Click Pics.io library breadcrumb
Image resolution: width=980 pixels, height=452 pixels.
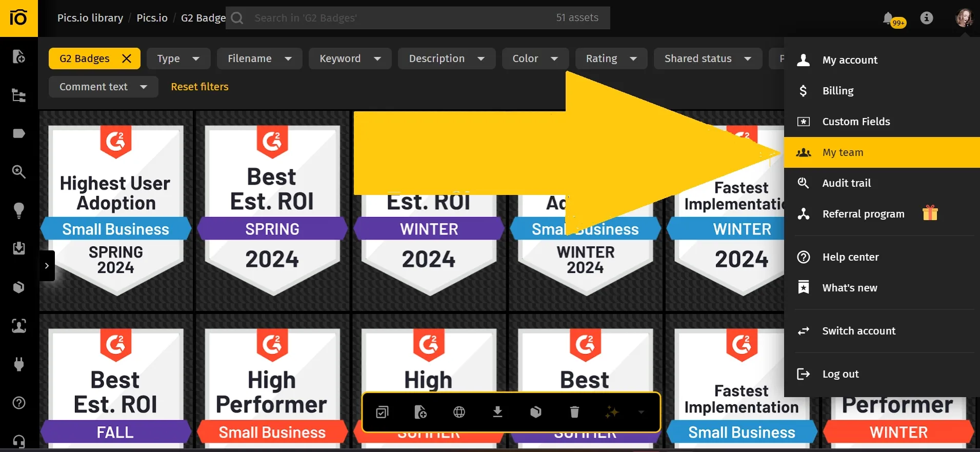[90, 18]
